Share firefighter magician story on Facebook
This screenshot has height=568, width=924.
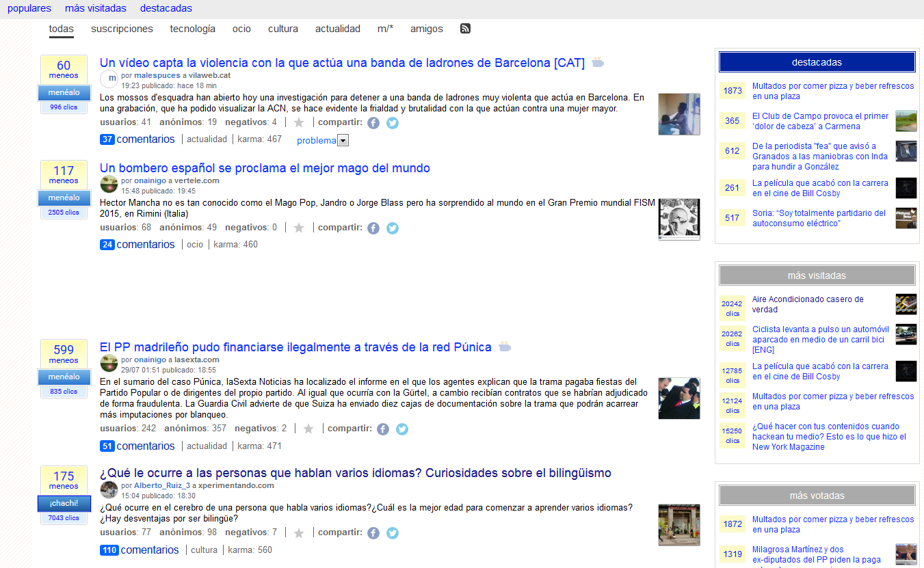click(373, 228)
